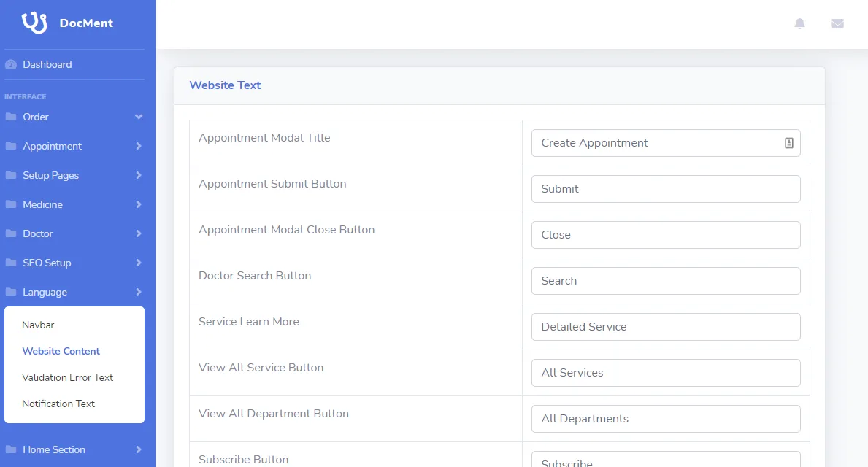Edit the All Services input

coord(666,373)
